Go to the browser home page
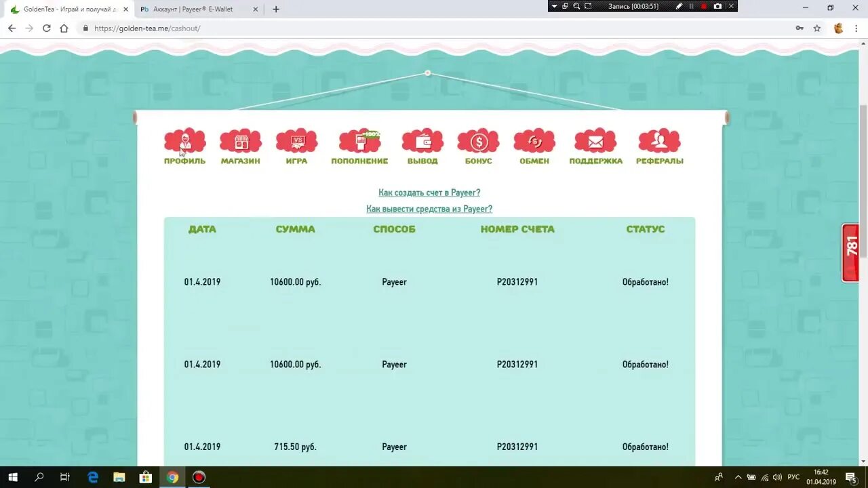 (x=64, y=28)
